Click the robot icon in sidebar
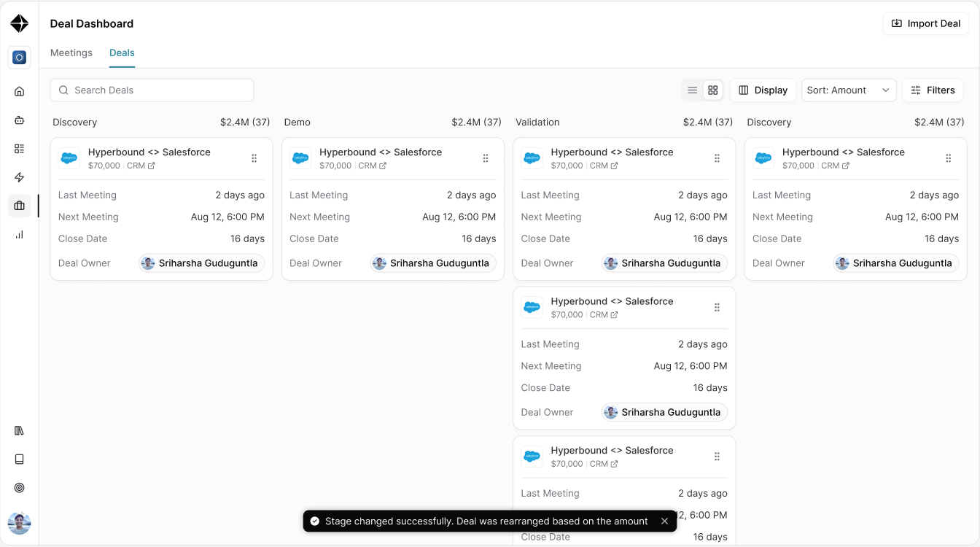Image resolution: width=980 pixels, height=547 pixels. point(20,120)
